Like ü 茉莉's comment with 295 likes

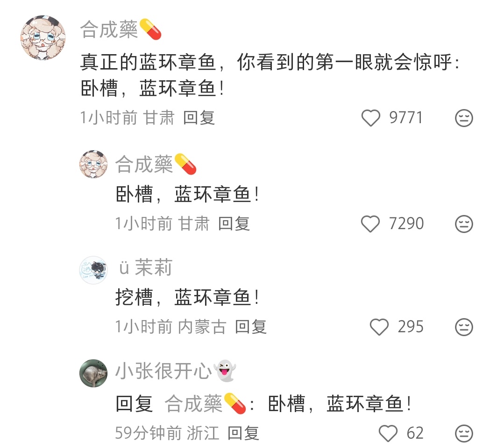tap(379, 327)
